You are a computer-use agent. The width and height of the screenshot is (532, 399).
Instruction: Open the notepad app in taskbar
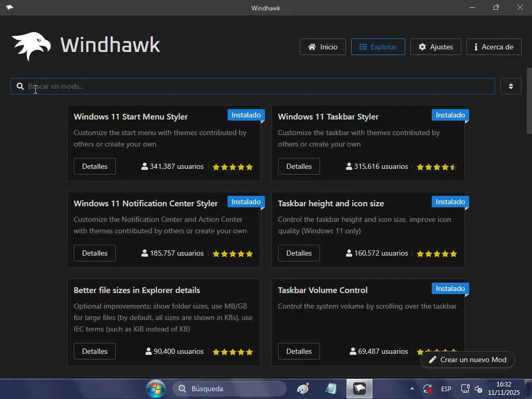point(331,389)
